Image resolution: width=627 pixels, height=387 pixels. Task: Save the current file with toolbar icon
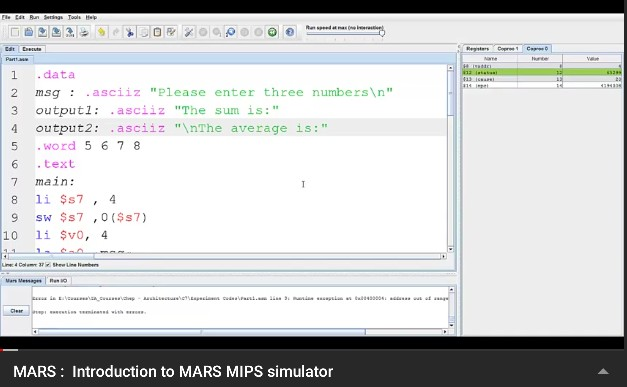point(42,32)
